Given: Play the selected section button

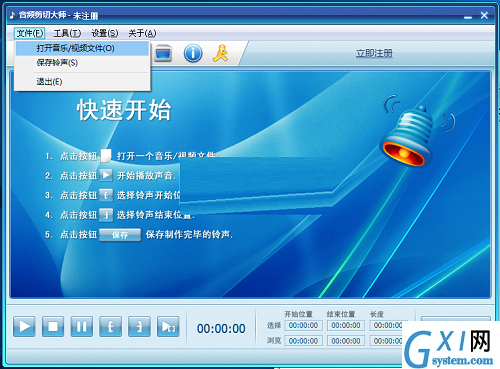Looking at the screenshot, I should click(x=168, y=326).
